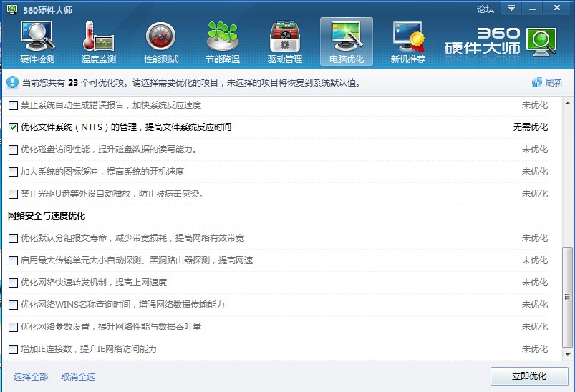Check 优化网络参数设置 option
The width and height of the screenshot is (575, 392).
13,327
